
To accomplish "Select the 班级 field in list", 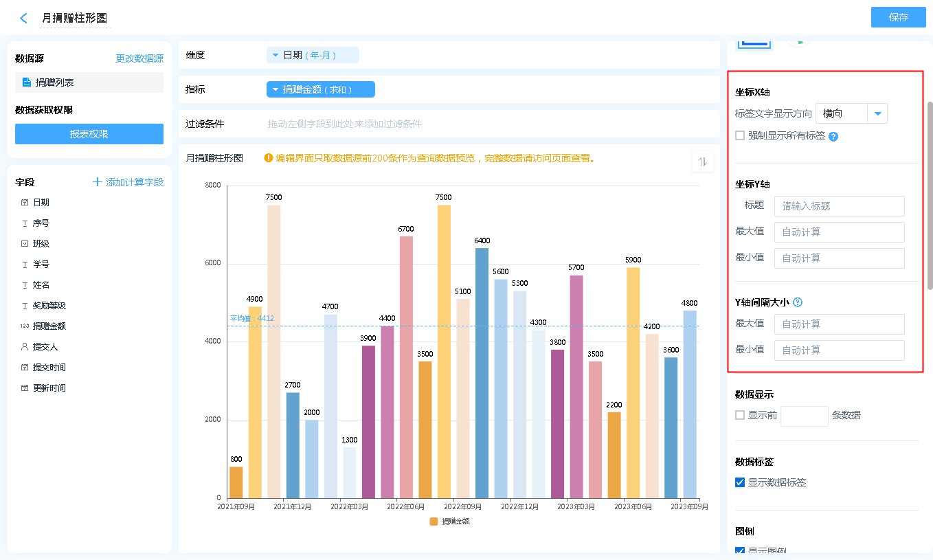I will click(x=41, y=244).
